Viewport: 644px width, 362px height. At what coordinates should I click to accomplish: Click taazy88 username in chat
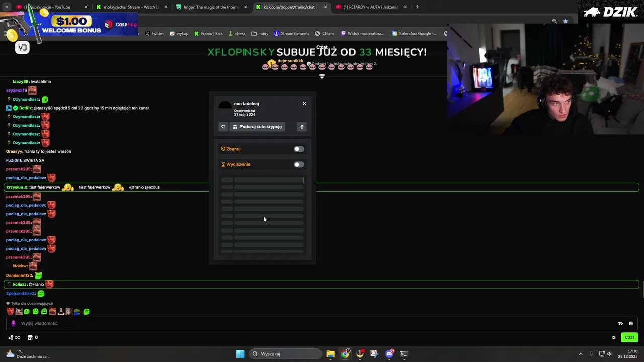point(21,81)
